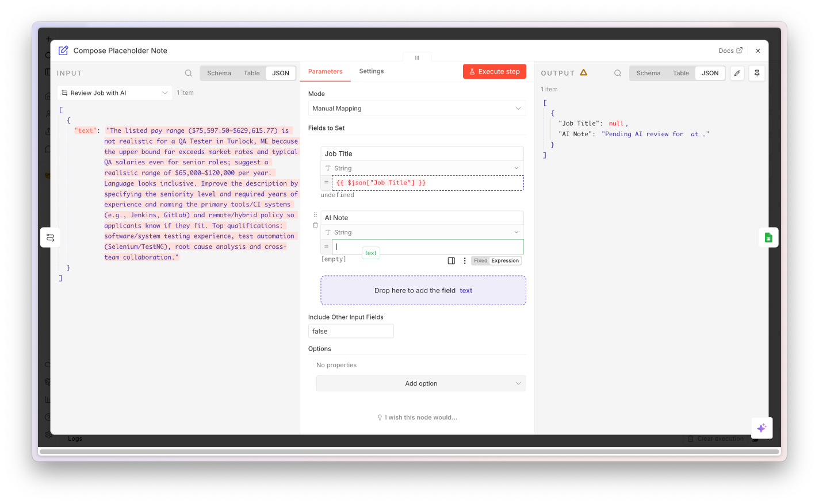Pin the output data with the pin icon
Image resolution: width=819 pixels, height=504 pixels.
click(757, 73)
